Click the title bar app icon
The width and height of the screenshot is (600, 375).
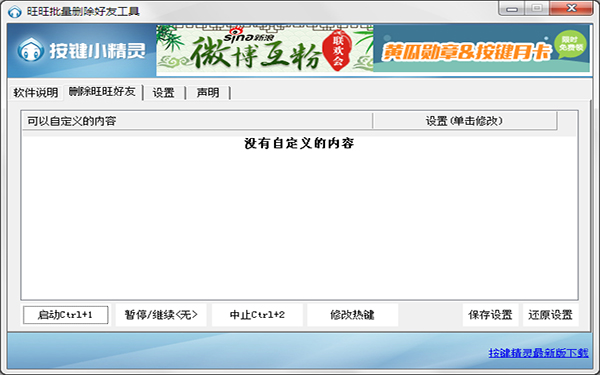[x=15, y=11]
